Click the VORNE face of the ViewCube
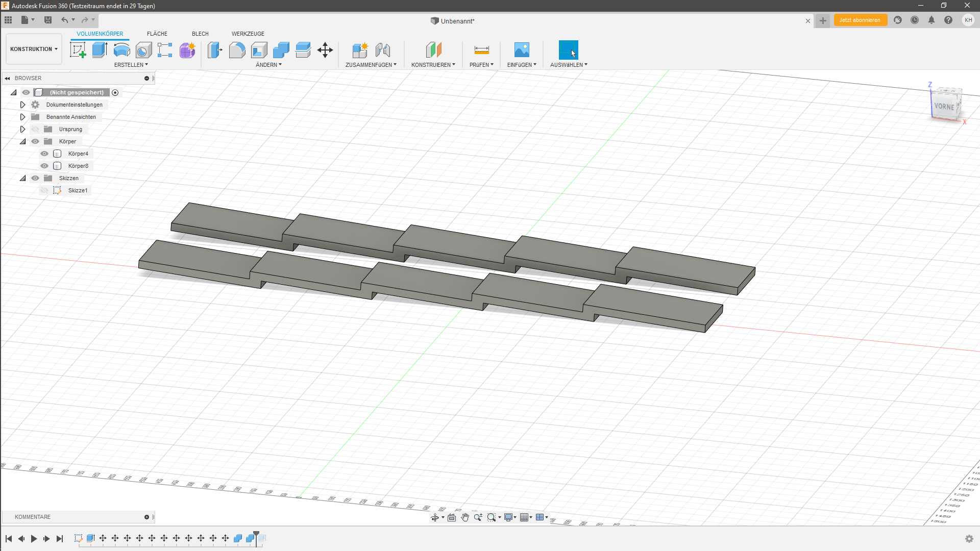The width and height of the screenshot is (980, 551). click(x=945, y=107)
